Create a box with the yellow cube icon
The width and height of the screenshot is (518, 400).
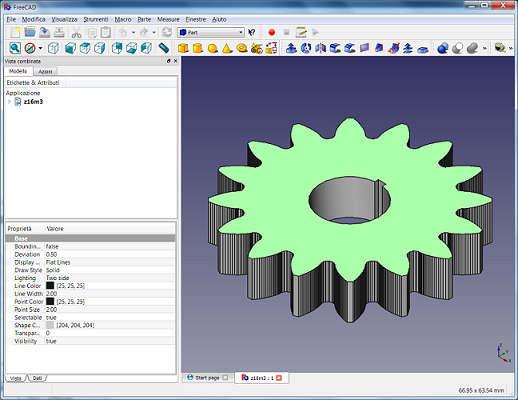(x=183, y=48)
